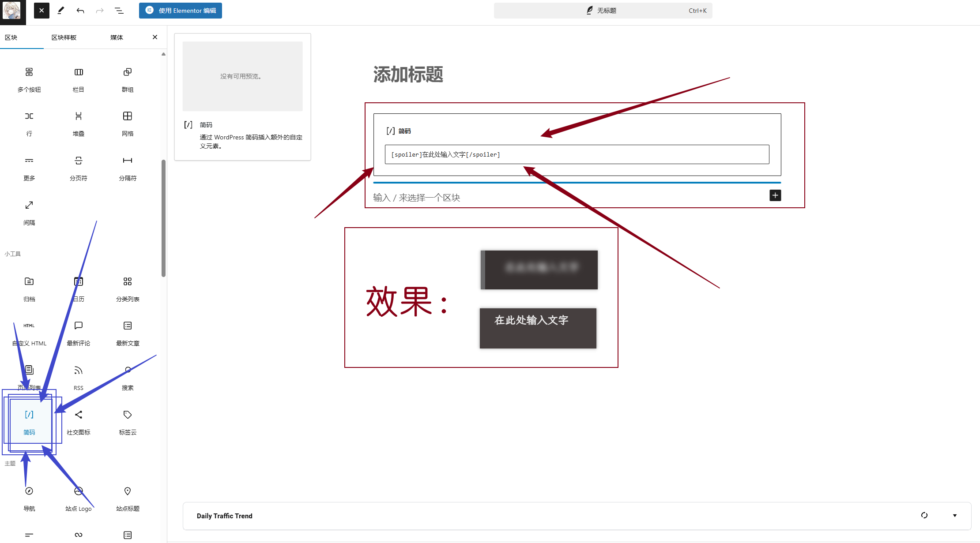Insert the 日历 calendar widget
This screenshot has height=543, width=980.
point(79,289)
